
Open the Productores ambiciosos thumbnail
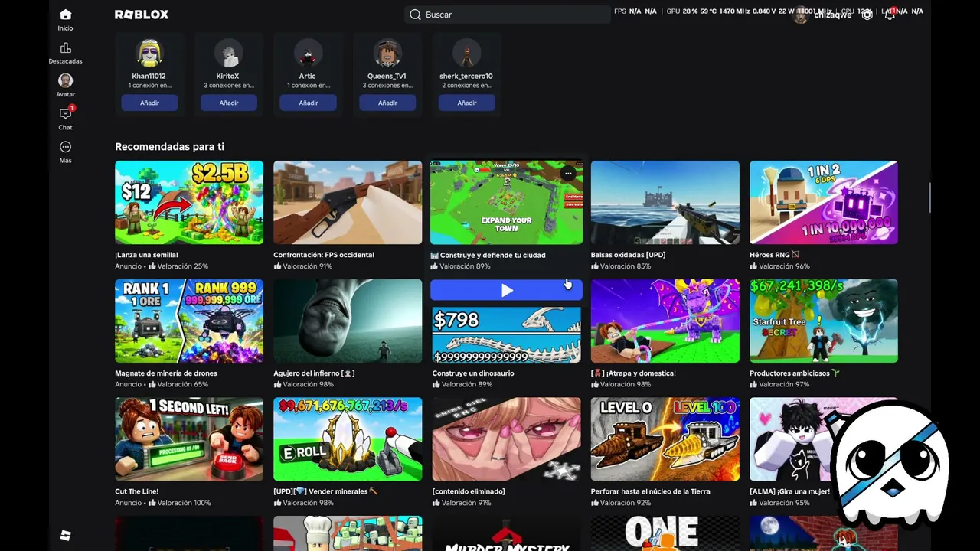tap(824, 321)
